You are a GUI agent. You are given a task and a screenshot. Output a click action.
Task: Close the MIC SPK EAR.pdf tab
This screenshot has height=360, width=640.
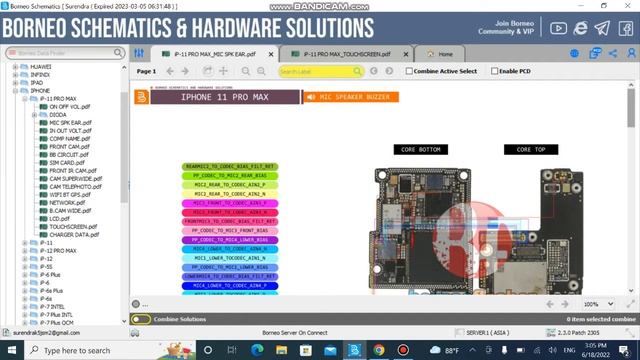(x=271, y=54)
